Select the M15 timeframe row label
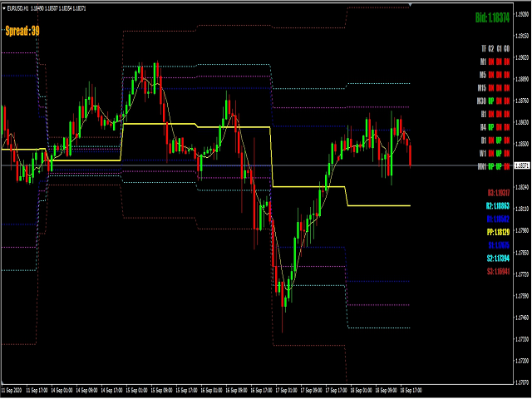 (x=482, y=88)
